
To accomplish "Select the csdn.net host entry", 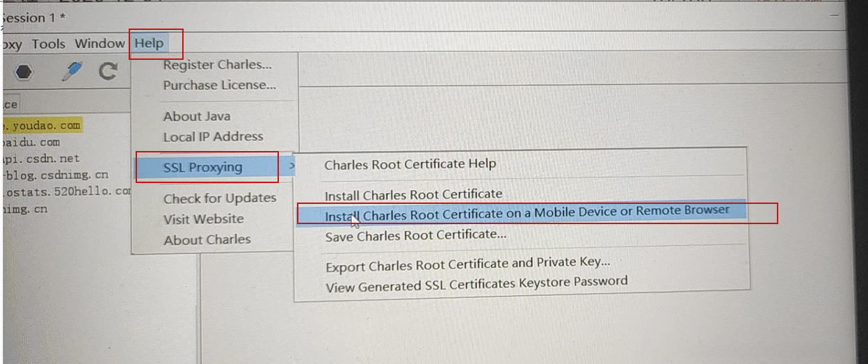I will click(x=41, y=159).
